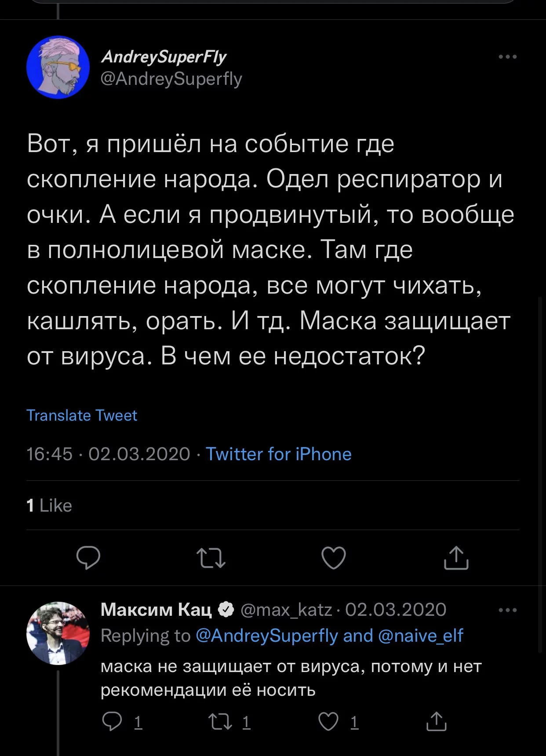This screenshot has width=546, height=756.
Task: Click Translate Tweet link
Action: [82, 415]
